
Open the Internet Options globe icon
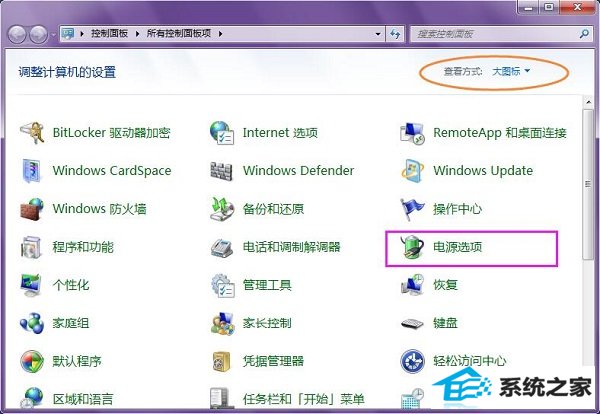point(222,133)
